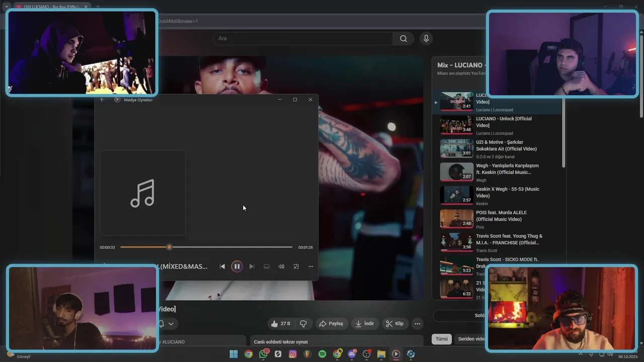This screenshot has height=362, width=644.
Task: Select the Seriden videolar filter chip
Action: [x=472, y=339]
